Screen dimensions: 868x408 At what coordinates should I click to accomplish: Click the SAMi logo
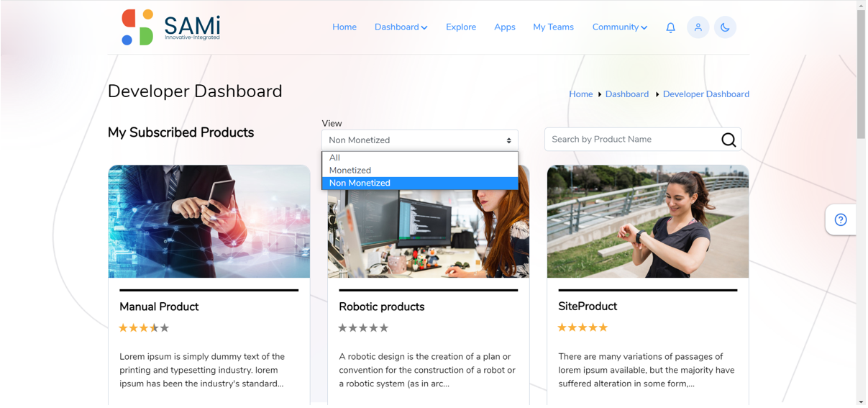[171, 27]
